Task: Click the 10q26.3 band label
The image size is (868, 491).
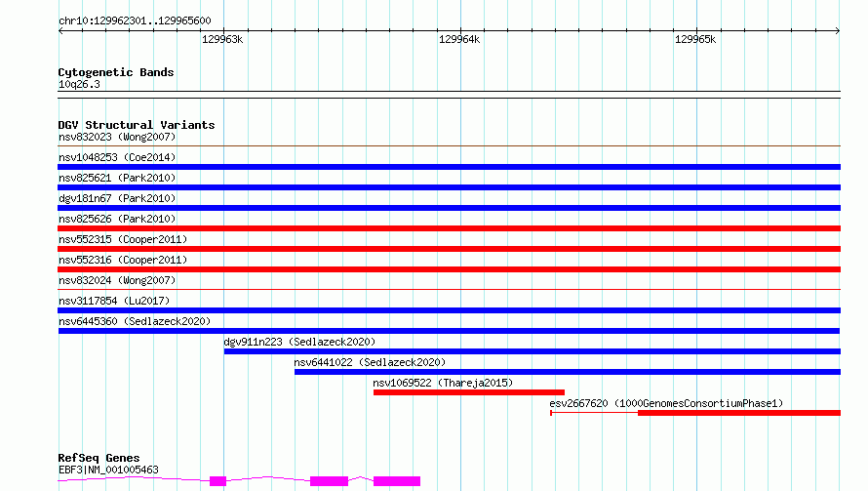Action: click(79, 84)
